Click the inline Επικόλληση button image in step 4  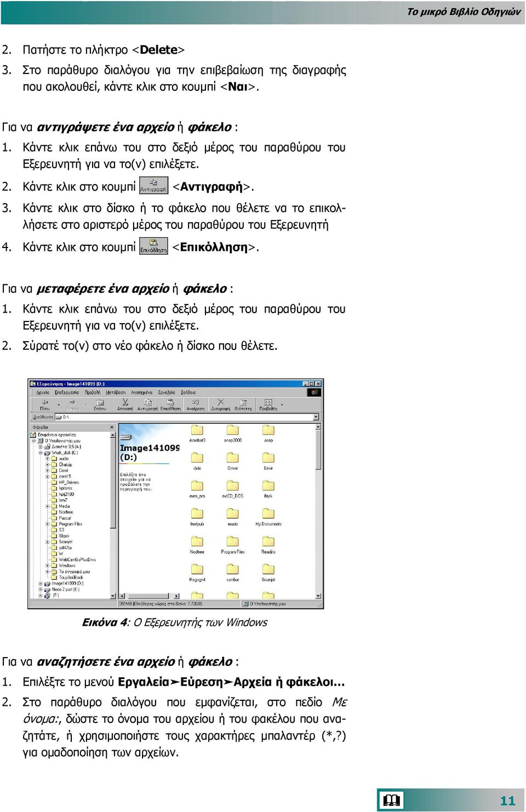(x=153, y=246)
